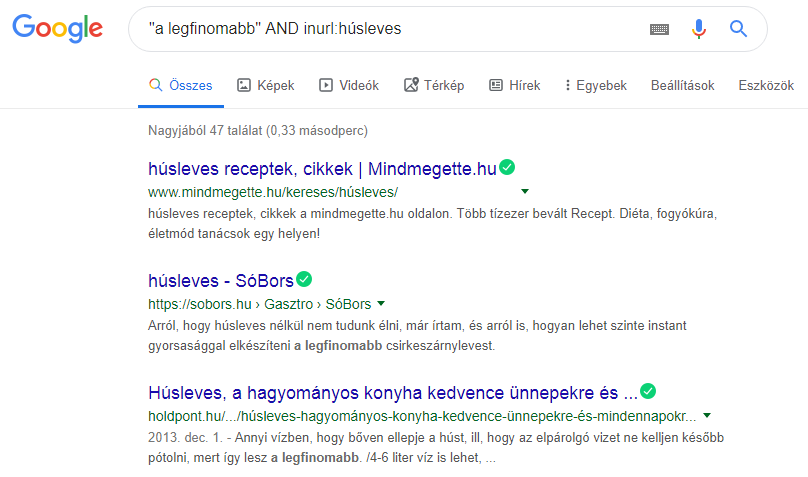
Task: Click green checkmark beside Húsleves hagyományos result
Action: (x=648, y=391)
